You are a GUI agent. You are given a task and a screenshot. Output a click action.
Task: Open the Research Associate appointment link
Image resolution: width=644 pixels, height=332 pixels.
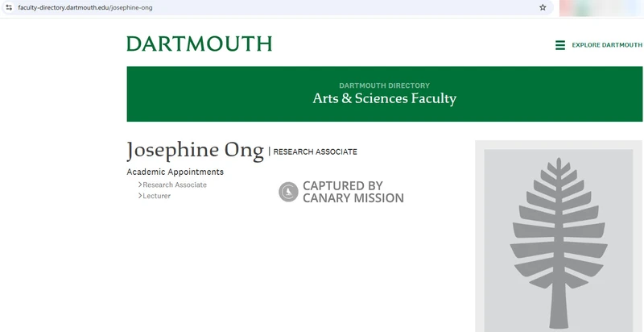tap(175, 185)
